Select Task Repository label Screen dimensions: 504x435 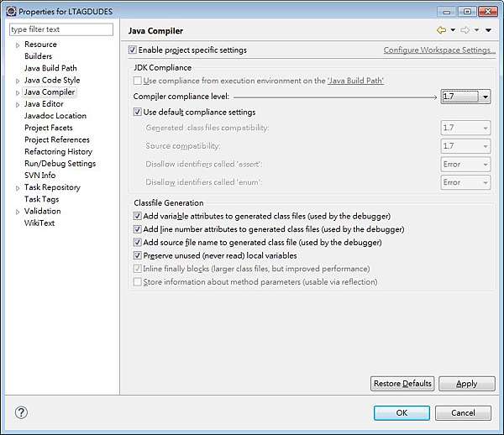point(52,187)
